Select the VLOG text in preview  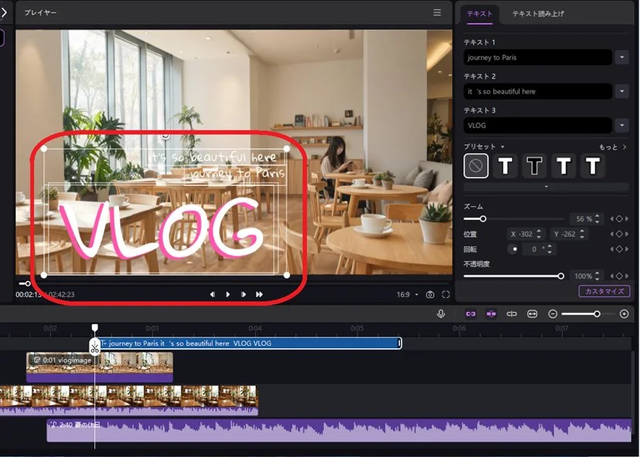point(161,229)
